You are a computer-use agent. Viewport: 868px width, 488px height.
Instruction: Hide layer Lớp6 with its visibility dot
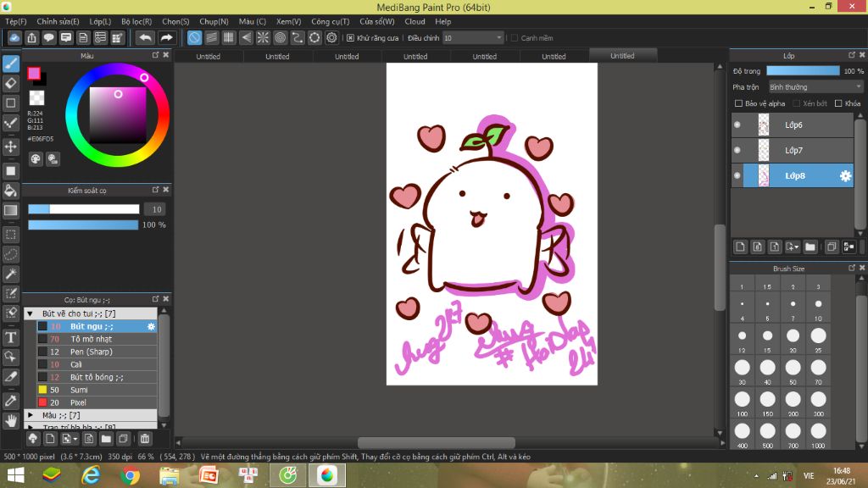coord(737,125)
